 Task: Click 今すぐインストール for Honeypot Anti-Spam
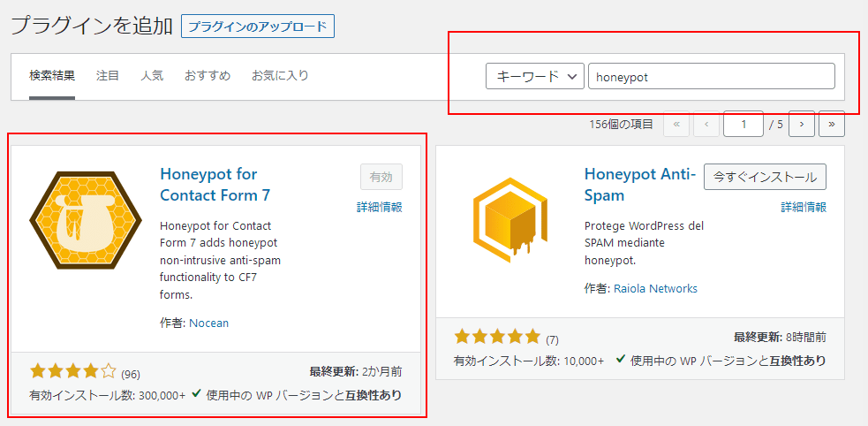pos(765,178)
